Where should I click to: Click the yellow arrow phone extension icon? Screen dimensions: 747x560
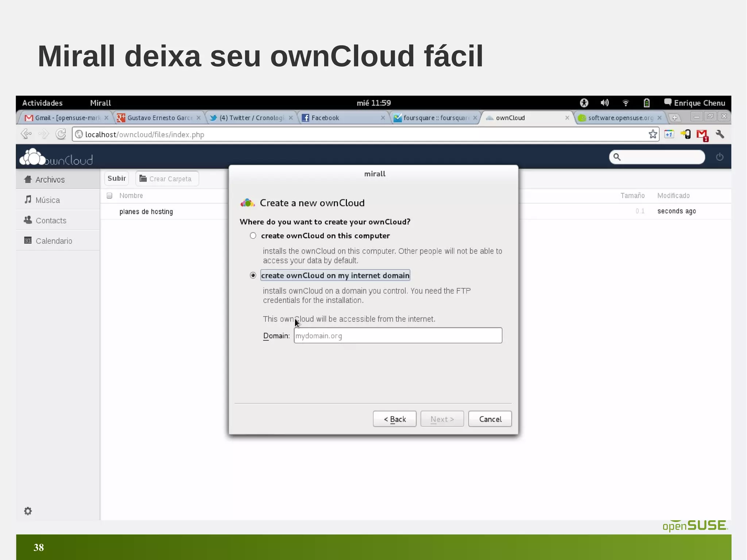click(x=685, y=134)
